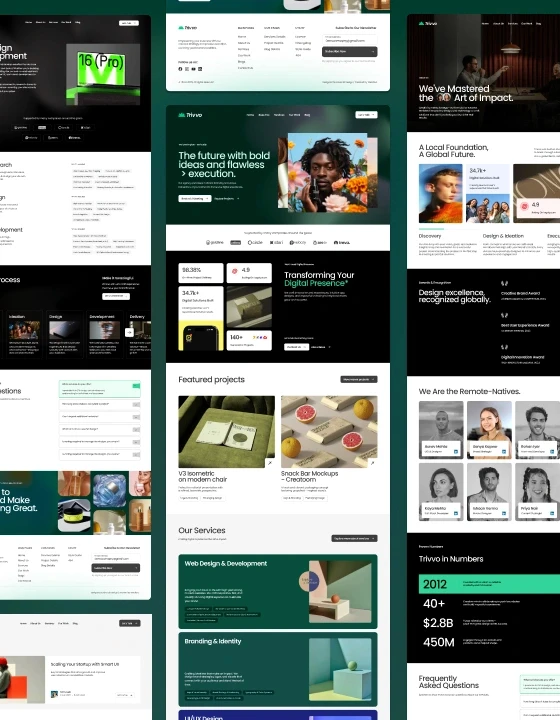Click the laurel icon above Best User Experience Award
The width and height of the screenshot is (560, 720).
[x=504, y=315]
